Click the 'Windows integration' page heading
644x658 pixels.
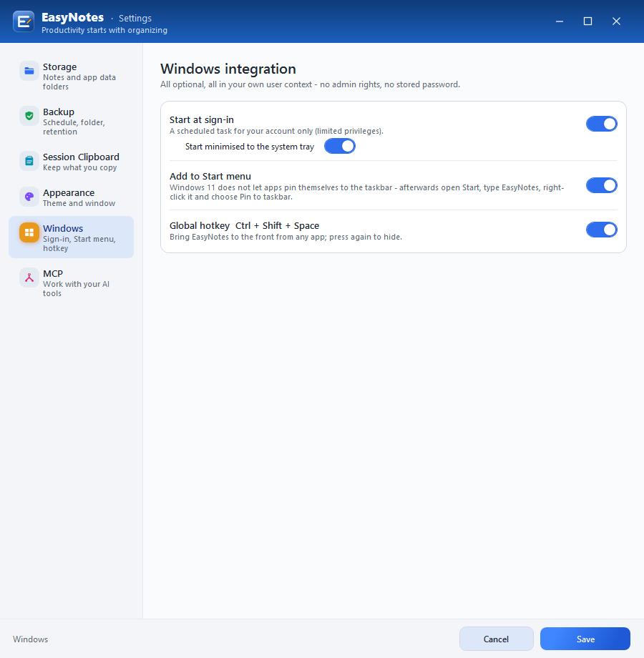click(x=228, y=69)
